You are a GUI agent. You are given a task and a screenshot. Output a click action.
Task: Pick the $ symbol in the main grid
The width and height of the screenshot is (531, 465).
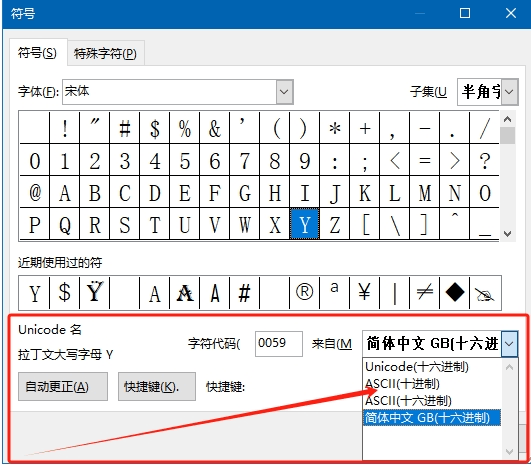coord(155,128)
